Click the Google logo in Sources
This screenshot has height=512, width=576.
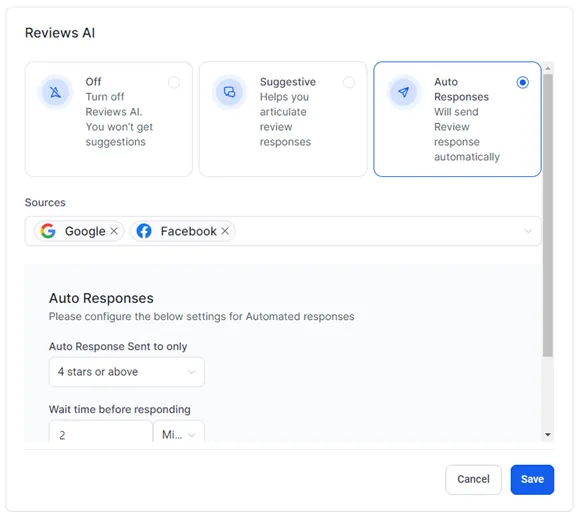click(x=48, y=231)
